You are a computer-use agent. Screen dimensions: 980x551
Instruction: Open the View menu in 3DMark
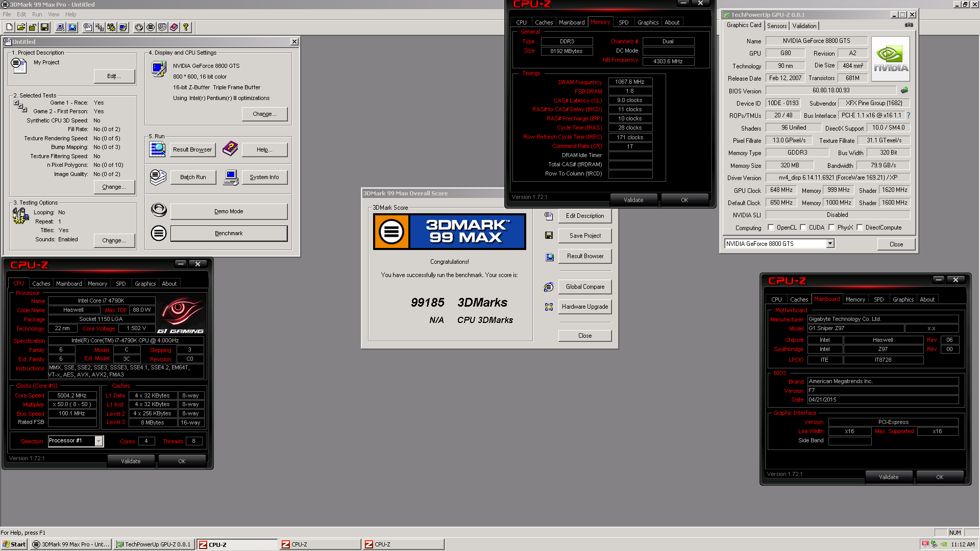pos(54,14)
